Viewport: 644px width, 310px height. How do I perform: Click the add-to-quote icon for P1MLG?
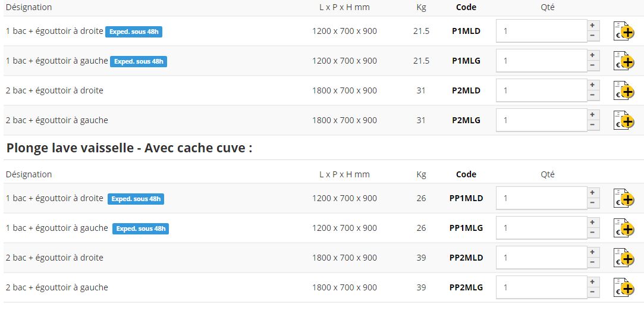624,61
